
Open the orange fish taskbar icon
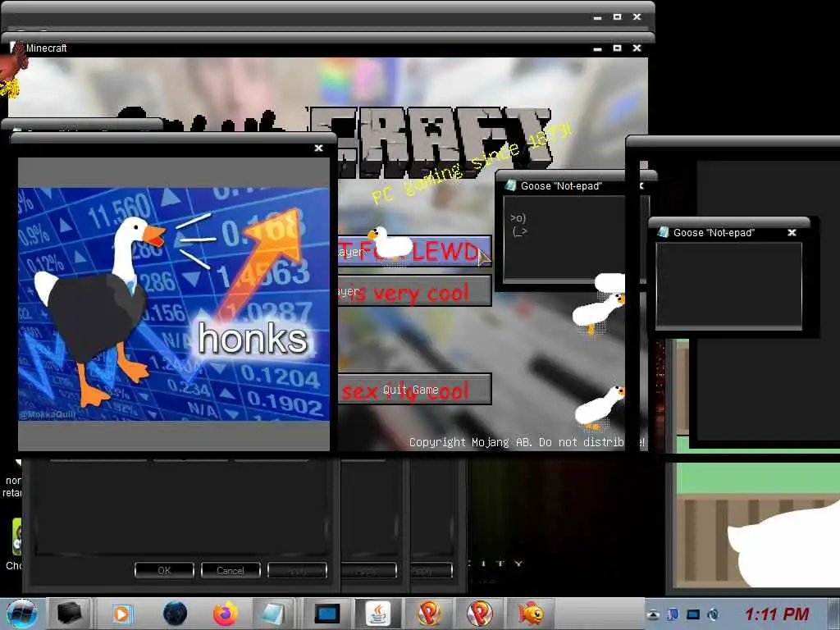click(531, 614)
